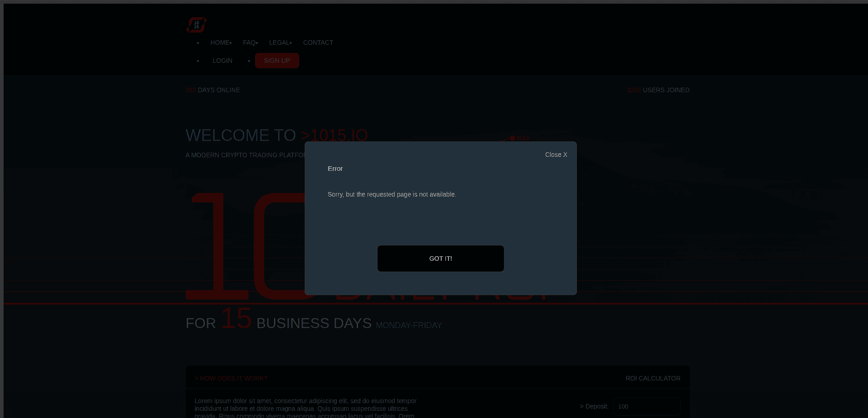Image resolution: width=868 pixels, height=418 pixels.
Task: Switch to the ROI CALCULATOR tab
Action: coord(653,378)
